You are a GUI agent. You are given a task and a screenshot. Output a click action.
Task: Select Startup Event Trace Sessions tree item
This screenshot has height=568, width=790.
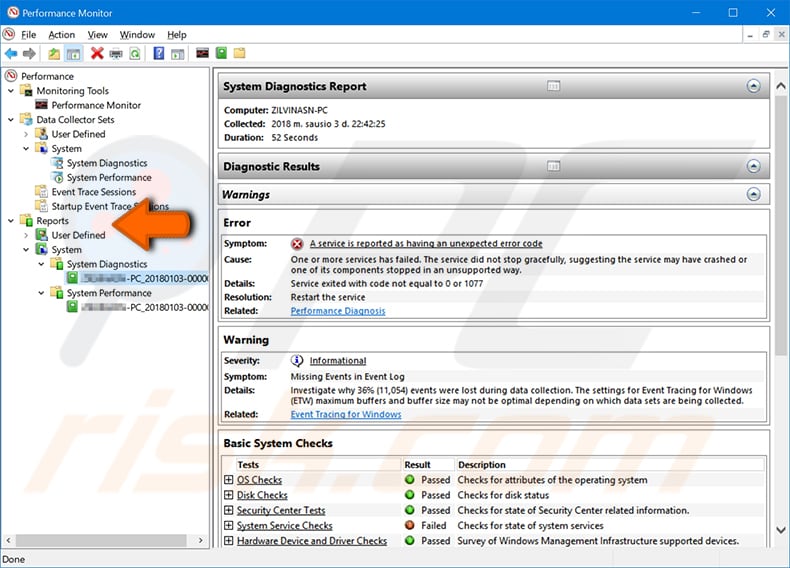pos(110,207)
